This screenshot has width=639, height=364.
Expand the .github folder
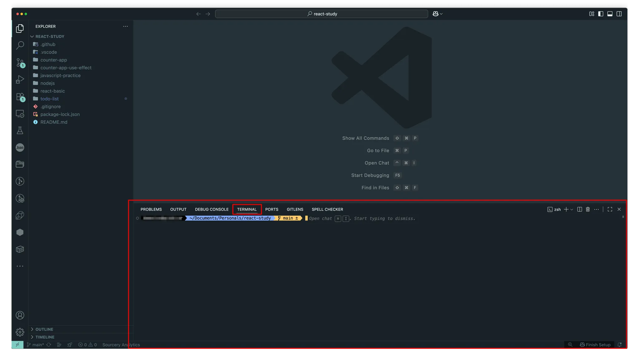click(48, 44)
